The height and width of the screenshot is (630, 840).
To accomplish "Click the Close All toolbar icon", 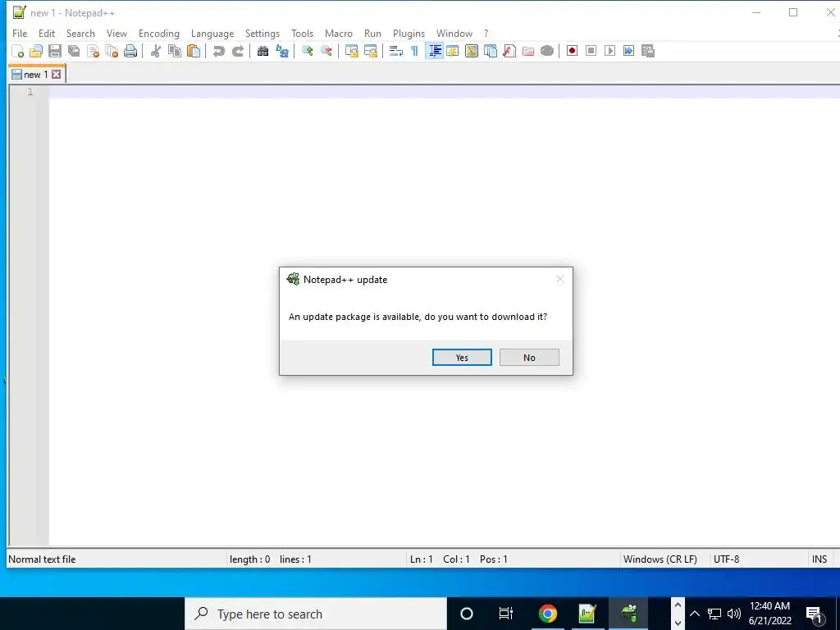I will [x=112, y=51].
